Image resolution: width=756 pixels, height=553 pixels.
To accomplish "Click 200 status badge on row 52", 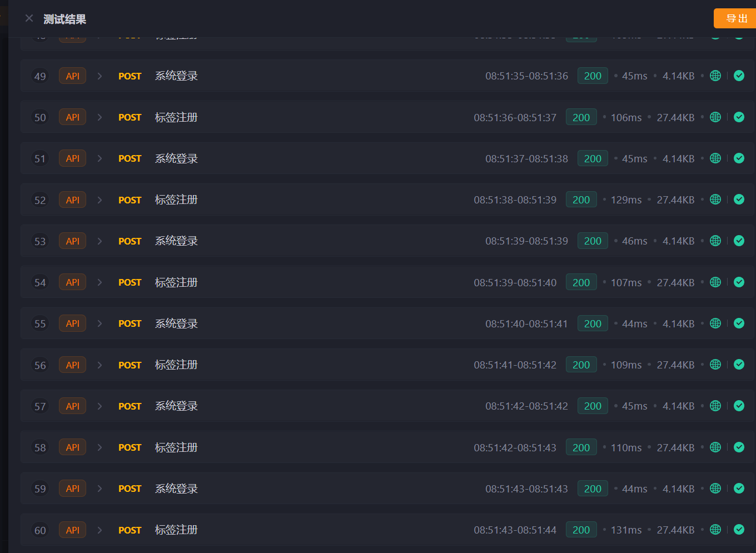I will pos(581,200).
